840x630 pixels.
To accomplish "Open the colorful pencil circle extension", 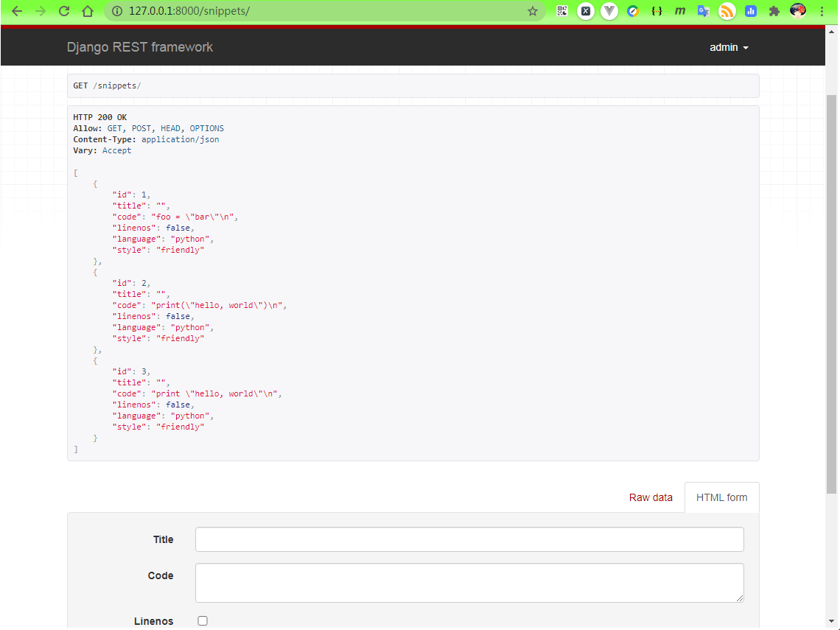I will [633, 11].
